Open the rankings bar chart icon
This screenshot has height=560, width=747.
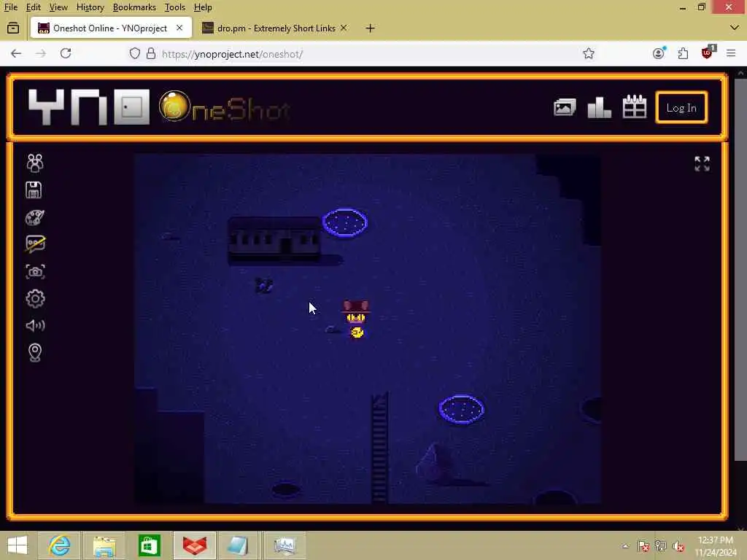point(600,107)
